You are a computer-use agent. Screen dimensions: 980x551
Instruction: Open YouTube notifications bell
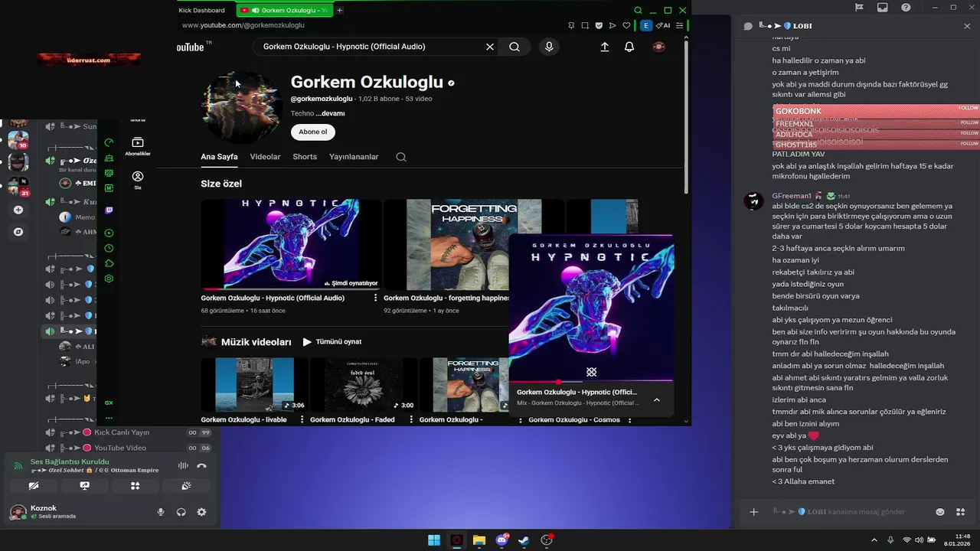tap(629, 47)
